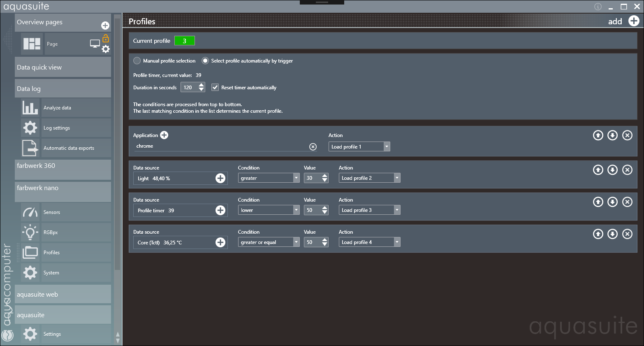Unlock the overview page padlock icon
This screenshot has width=644, height=346.
point(106,39)
